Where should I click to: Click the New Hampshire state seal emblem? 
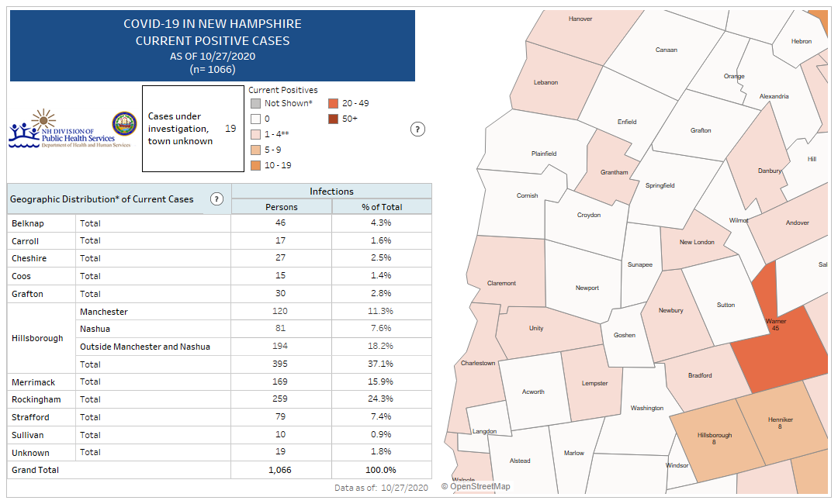[x=124, y=124]
